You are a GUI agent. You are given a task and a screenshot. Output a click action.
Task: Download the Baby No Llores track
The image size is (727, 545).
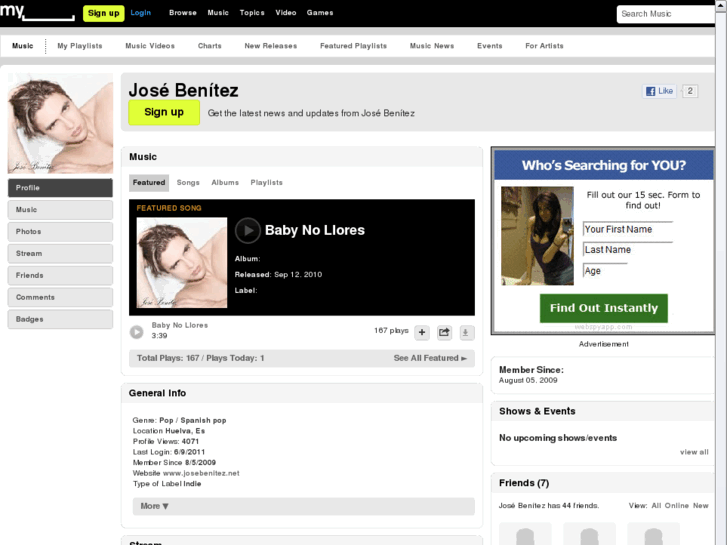466,332
